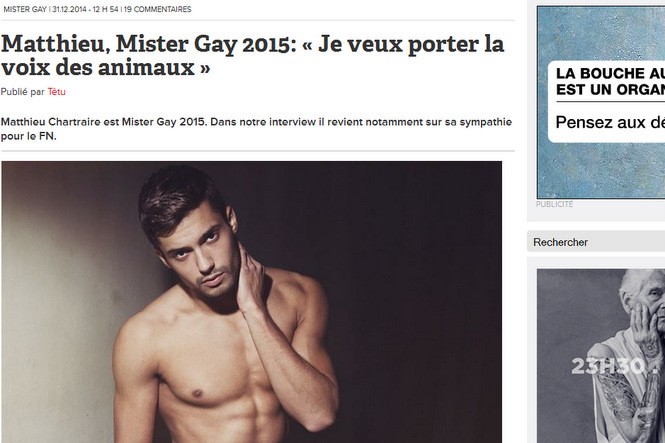
Task: Open the MISTER GAY category link
Action: point(25,9)
